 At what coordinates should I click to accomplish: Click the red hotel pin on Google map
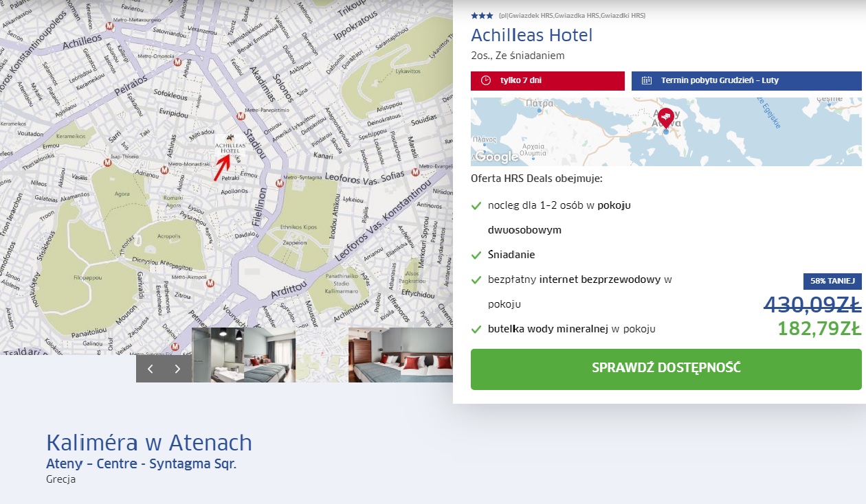(x=665, y=119)
